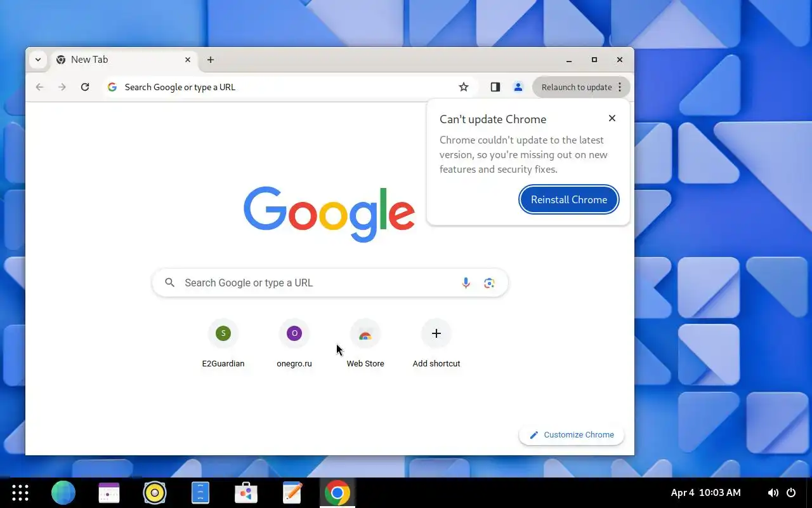Click the Can't update Chrome heading

point(493,119)
